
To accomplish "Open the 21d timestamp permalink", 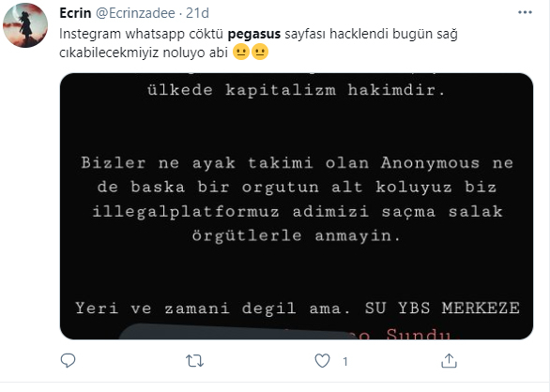I will pos(197,13).
